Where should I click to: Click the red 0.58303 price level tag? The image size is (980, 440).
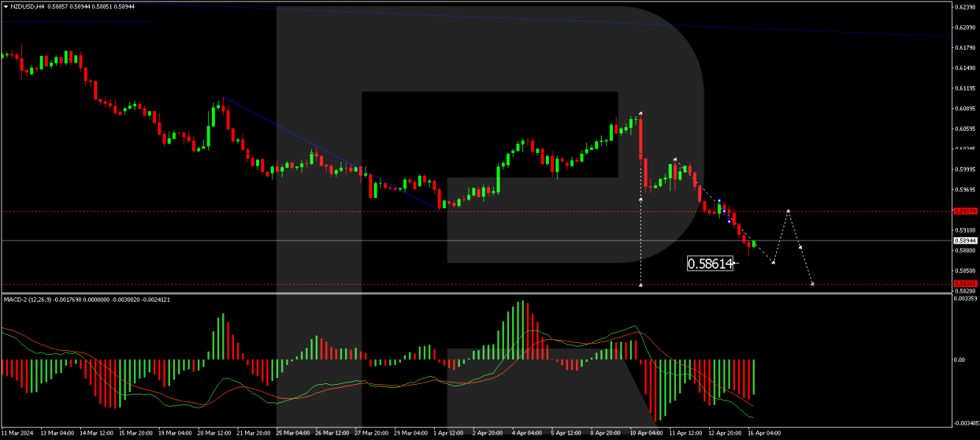[x=965, y=284]
